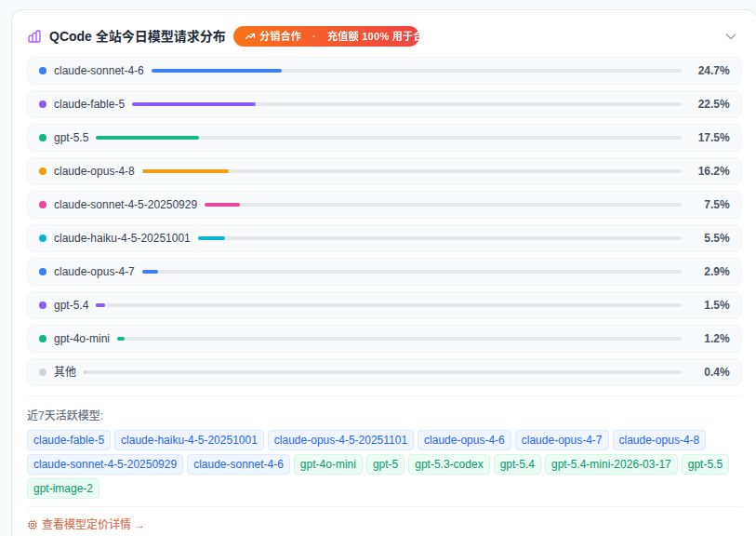Click the bar chart icon beside QCode title
756x536 pixels.
34,36
